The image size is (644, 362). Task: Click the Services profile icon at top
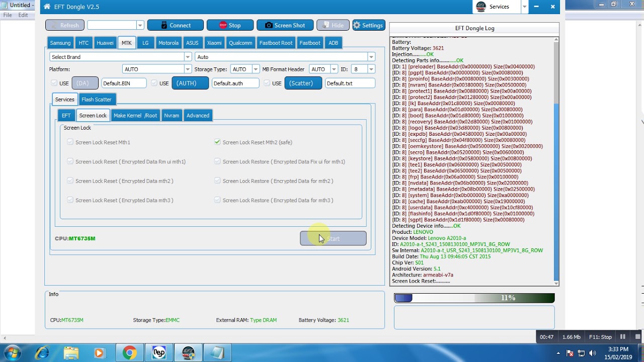tap(481, 7)
